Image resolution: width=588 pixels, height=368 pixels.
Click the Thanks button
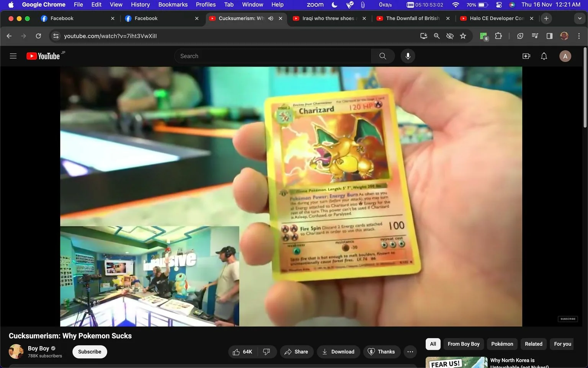pos(382,352)
